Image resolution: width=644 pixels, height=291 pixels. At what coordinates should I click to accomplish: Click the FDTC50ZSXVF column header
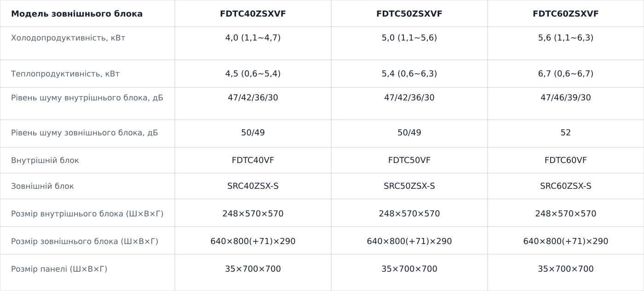coord(409,14)
